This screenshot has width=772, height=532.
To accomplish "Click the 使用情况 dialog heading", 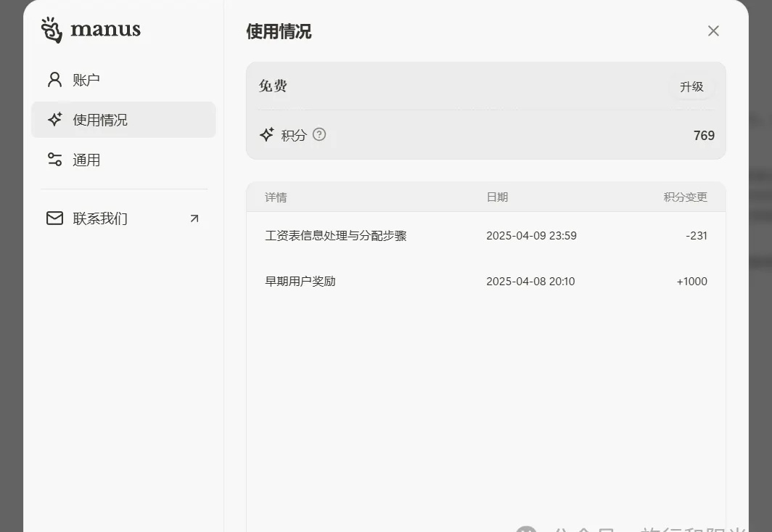I will pos(279,31).
